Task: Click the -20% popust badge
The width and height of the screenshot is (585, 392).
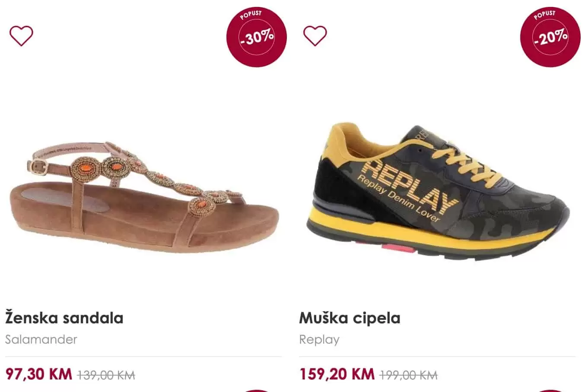Action: 550,37
